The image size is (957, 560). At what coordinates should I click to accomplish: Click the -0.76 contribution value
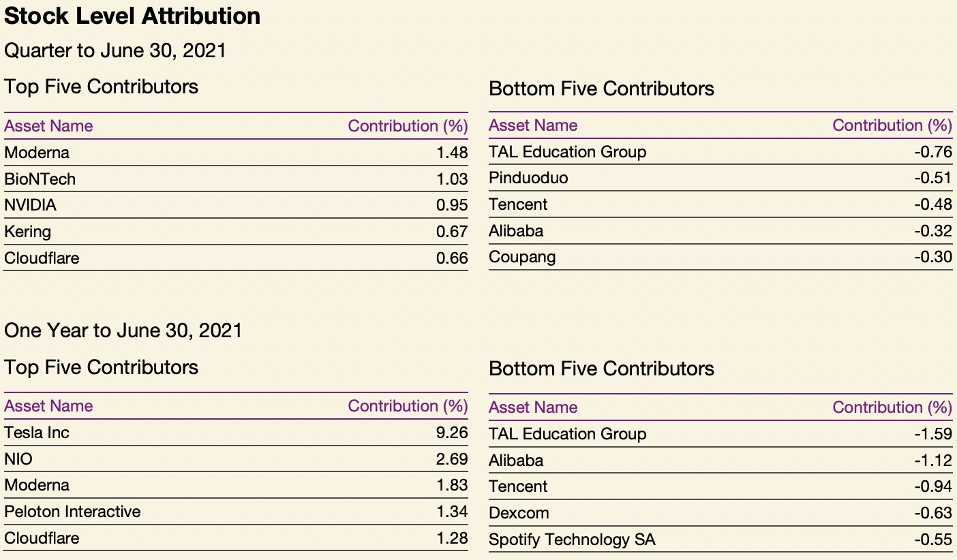point(933,152)
